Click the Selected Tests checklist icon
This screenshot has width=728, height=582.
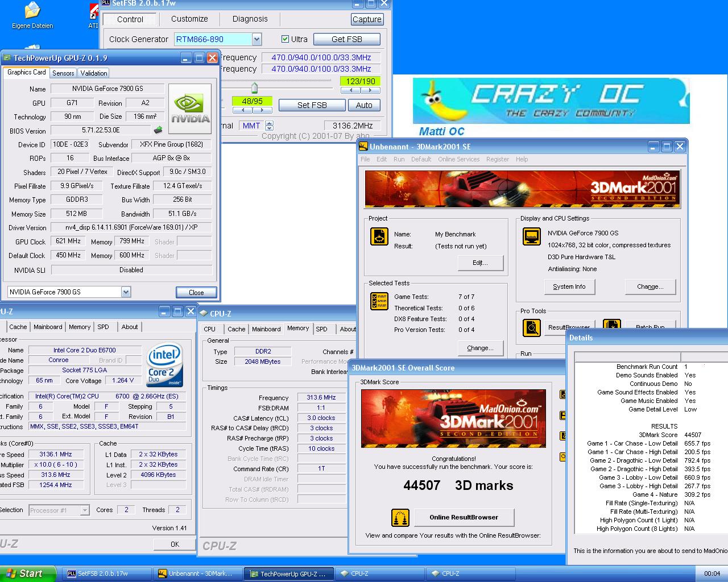pos(379,301)
